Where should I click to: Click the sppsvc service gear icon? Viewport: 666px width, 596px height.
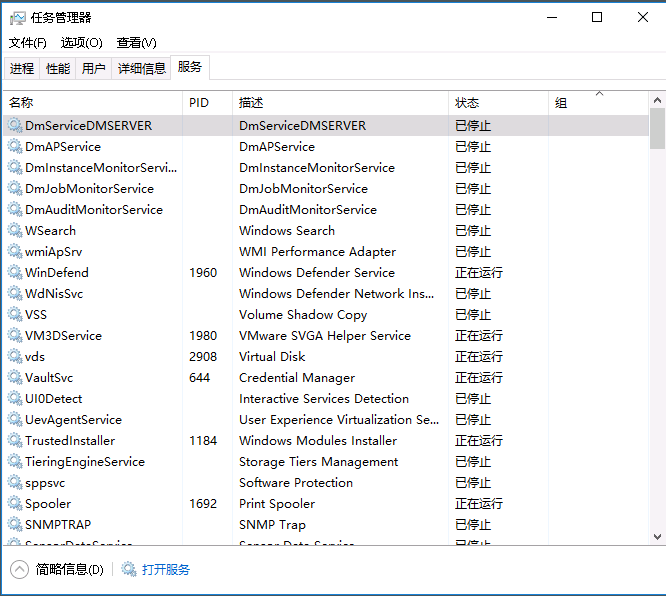15,483
